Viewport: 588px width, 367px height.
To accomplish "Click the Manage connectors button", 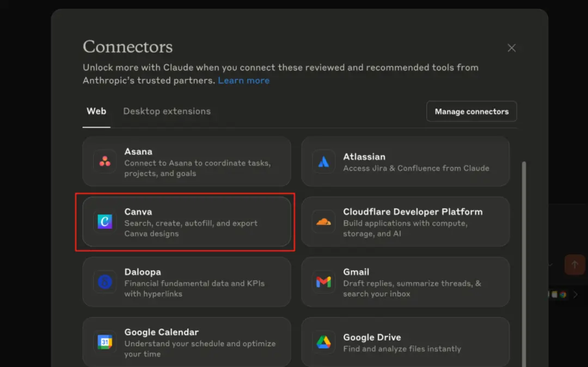I will tap(471, 111).
